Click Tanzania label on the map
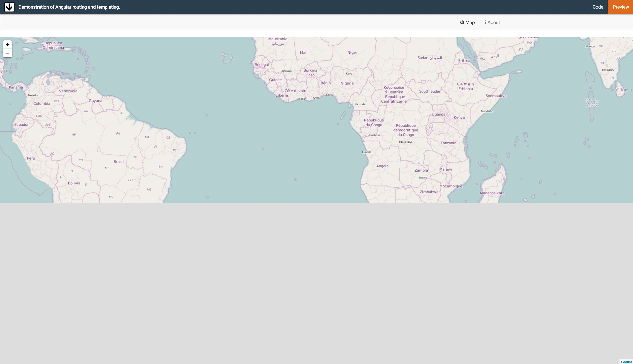The width and height of the screenshot is (633, 364). [x=448, y=143]
